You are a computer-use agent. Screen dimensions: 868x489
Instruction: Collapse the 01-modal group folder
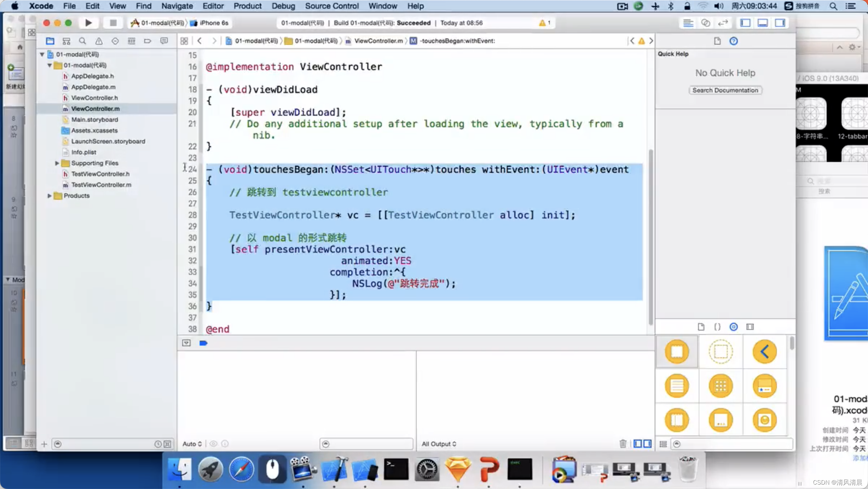coord(50,65)
